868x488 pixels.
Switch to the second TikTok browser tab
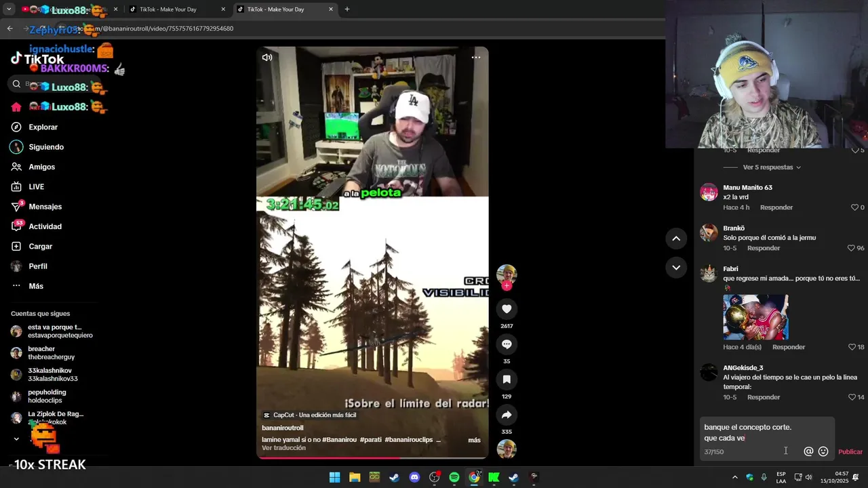click(x=175, y=9)
